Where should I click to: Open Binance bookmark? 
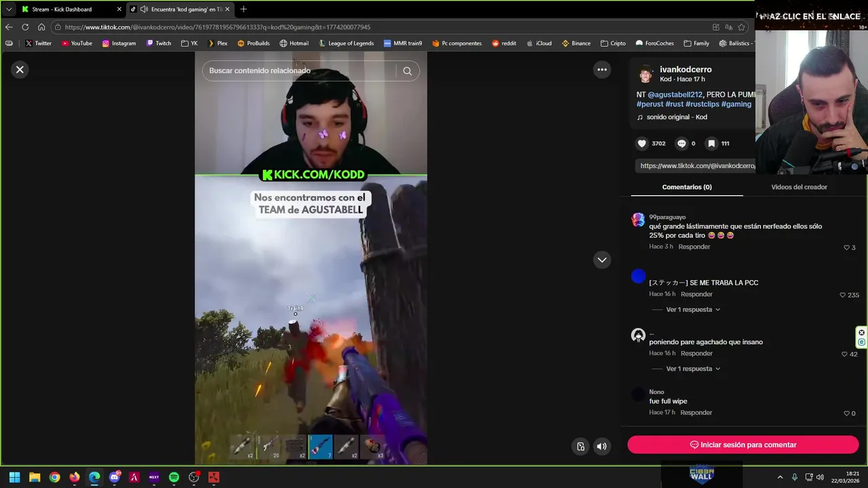576,43
